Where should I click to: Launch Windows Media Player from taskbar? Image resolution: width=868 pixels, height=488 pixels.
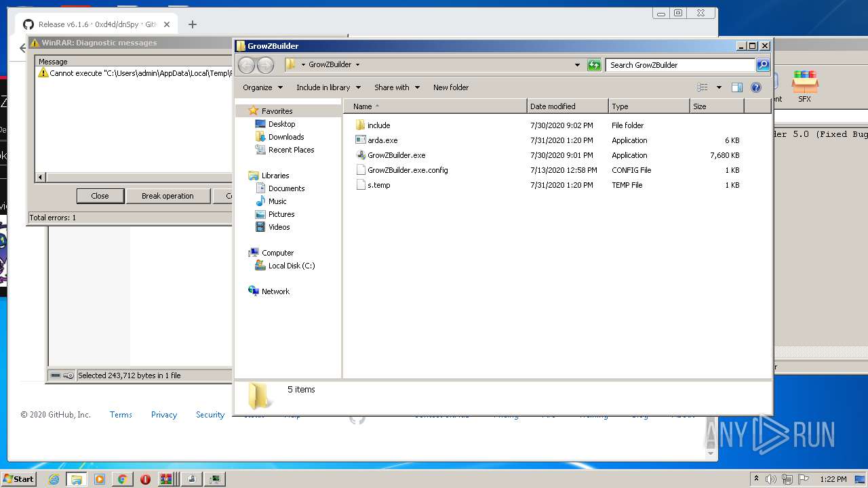click(100, 479)
